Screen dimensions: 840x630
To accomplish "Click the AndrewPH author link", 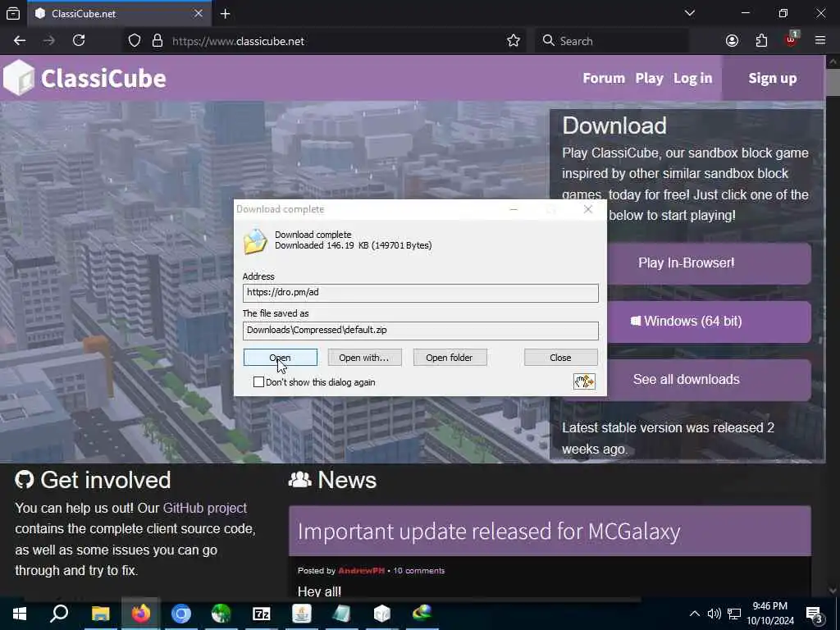I will point(361,571).
